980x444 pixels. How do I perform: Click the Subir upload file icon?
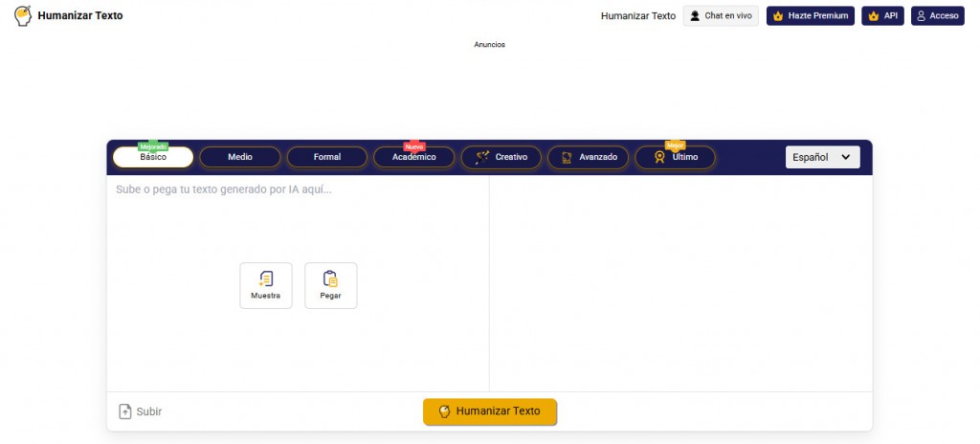tap(124, 411)
